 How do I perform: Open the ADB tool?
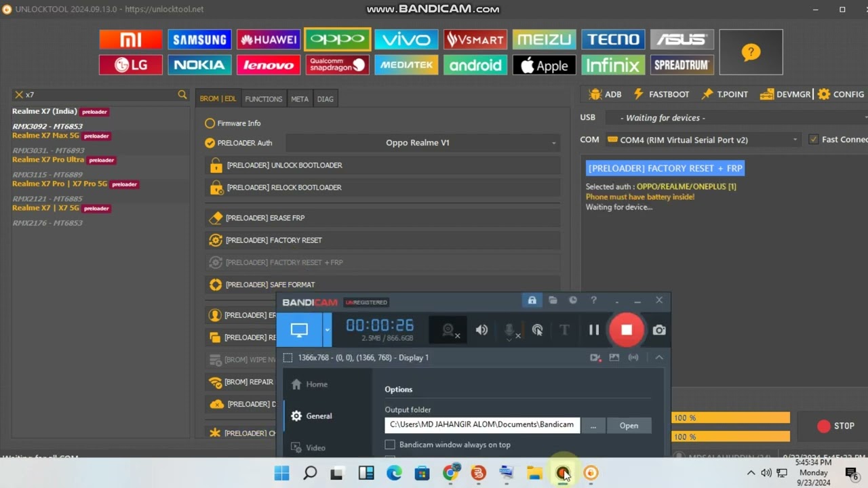point(605,94)
